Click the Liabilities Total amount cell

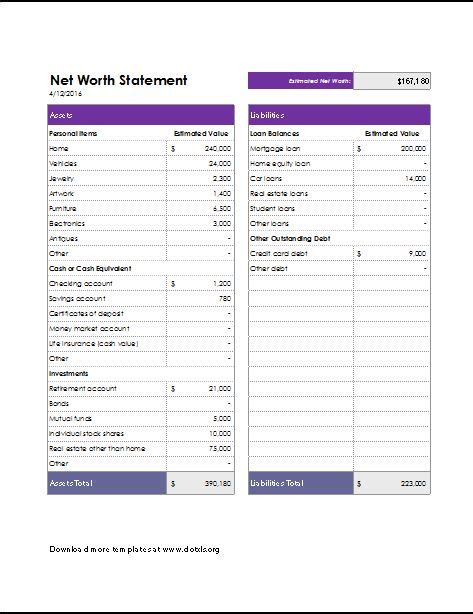[391, 483]
